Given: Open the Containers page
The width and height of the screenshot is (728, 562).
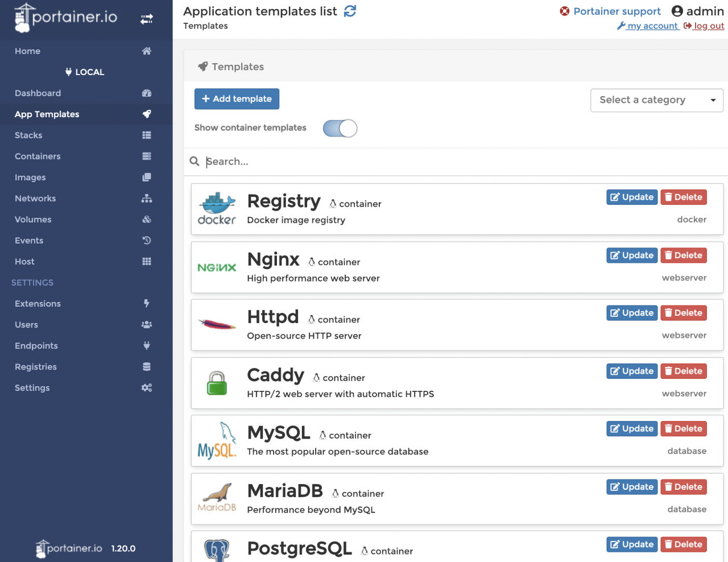Looking at the screenshot, I should pos(38,156).
